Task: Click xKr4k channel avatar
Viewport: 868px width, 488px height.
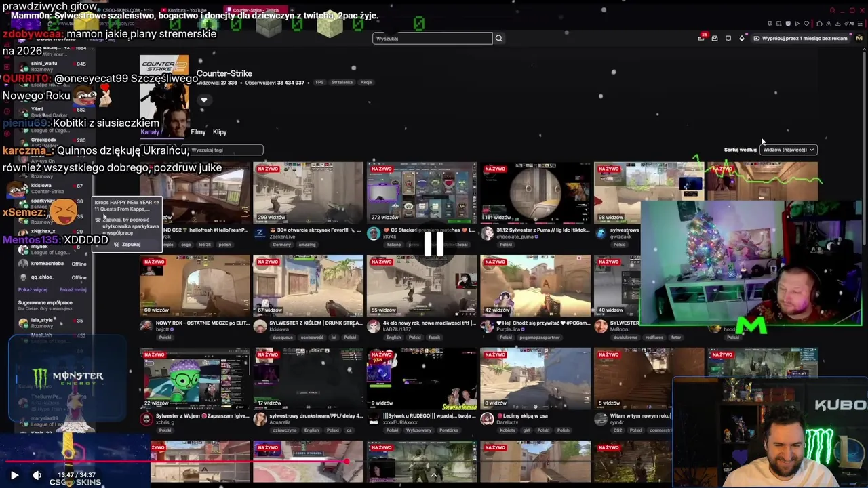Action: (x=374, y=233)
